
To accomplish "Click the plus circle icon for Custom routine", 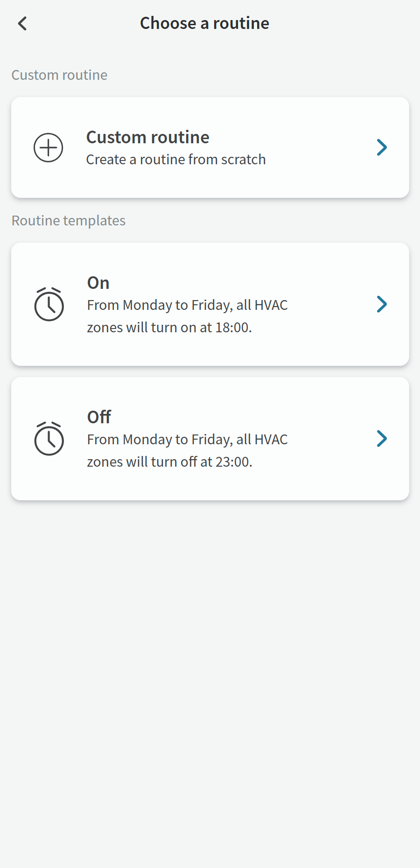I will (x=49, y=148).
